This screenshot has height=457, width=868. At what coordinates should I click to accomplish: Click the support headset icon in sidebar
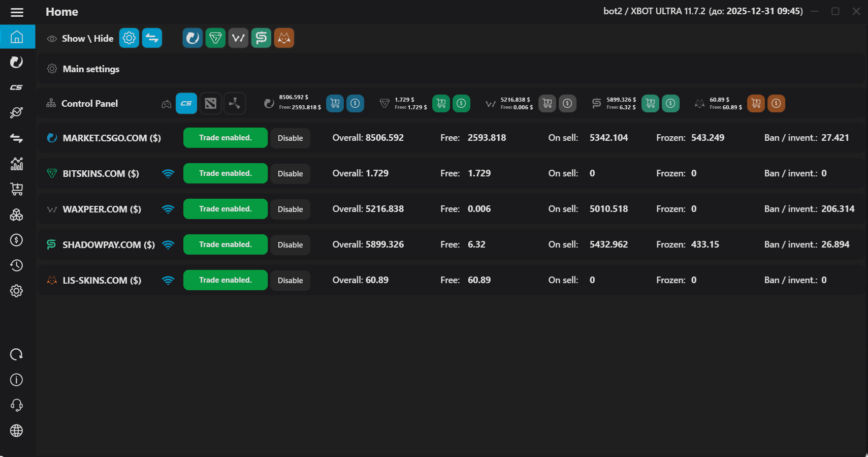click(x=17, y=405)
